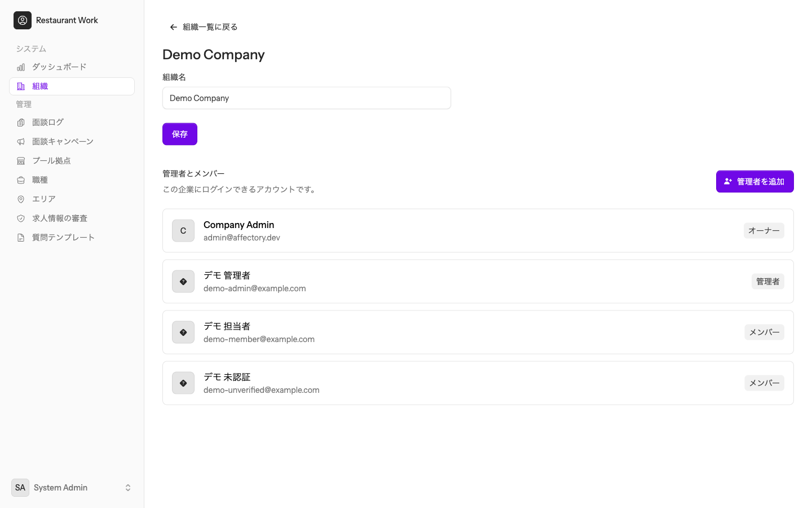
Task: Click the システム sidebar group label
Action: pos(31,49)
